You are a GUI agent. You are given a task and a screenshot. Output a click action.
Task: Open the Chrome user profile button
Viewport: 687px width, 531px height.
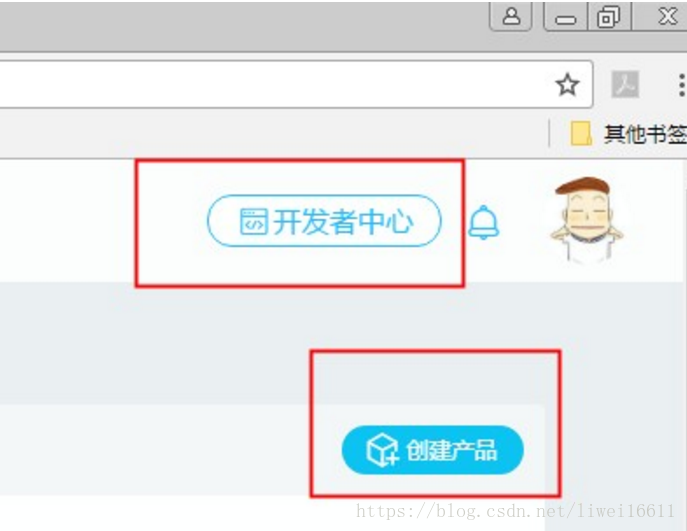[x=510, y=16]
